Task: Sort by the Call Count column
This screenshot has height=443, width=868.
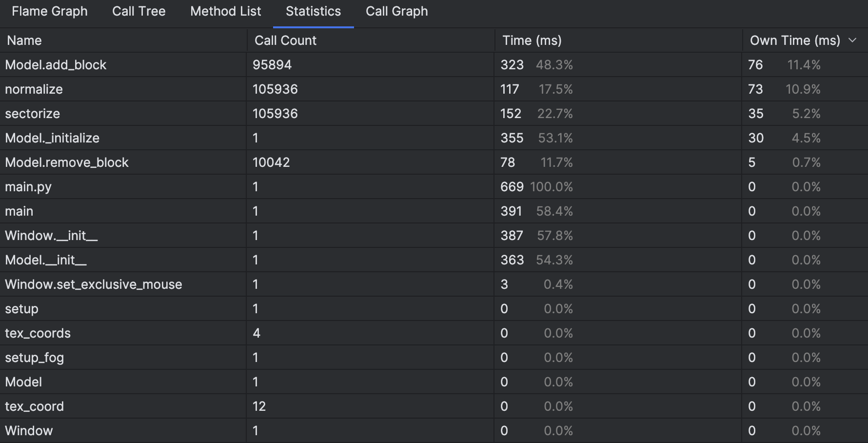Action: [285, 40]
